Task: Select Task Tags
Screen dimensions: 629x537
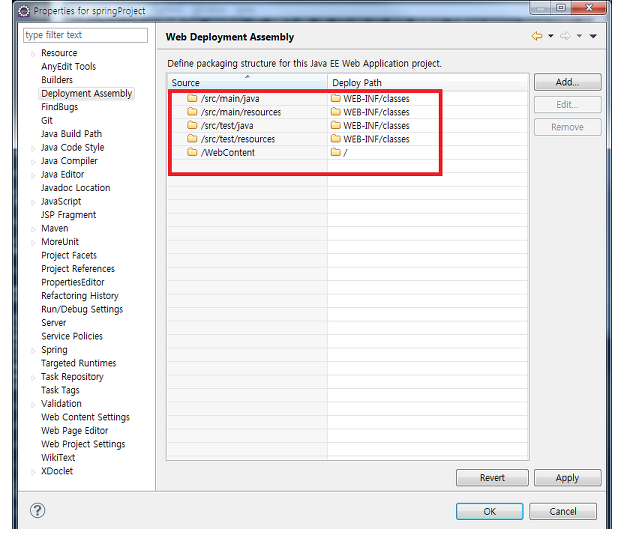Action: pos(60,390)
